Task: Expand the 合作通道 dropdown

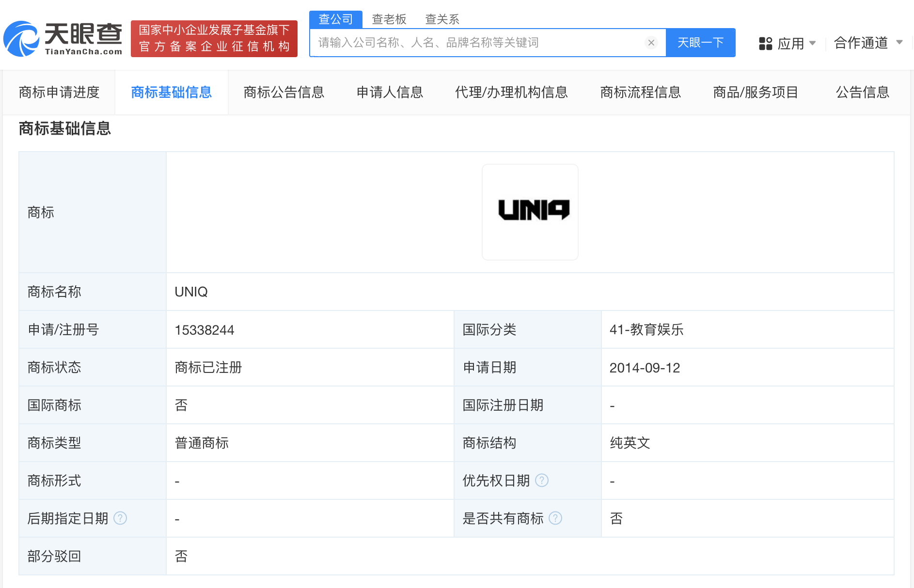Action: pos(861,43)
